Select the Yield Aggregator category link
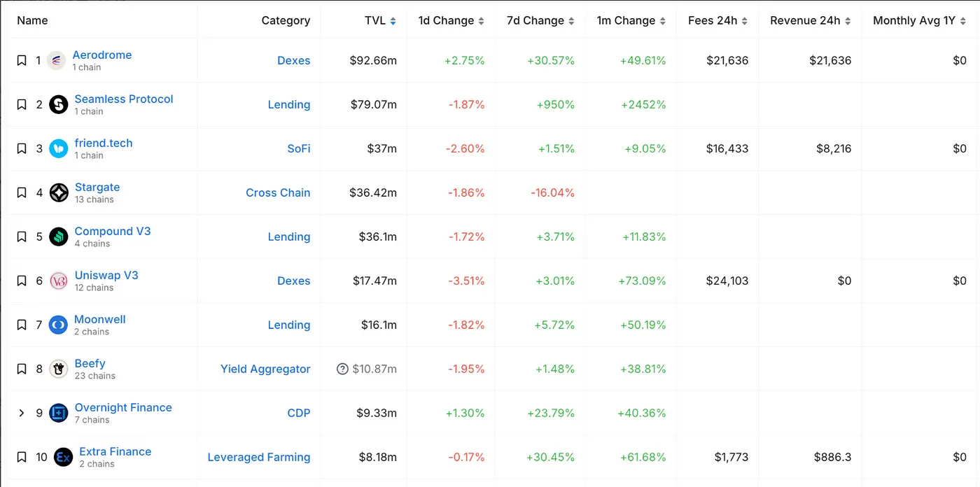This screenshot has height=487, width=980. tap(265, 369)
